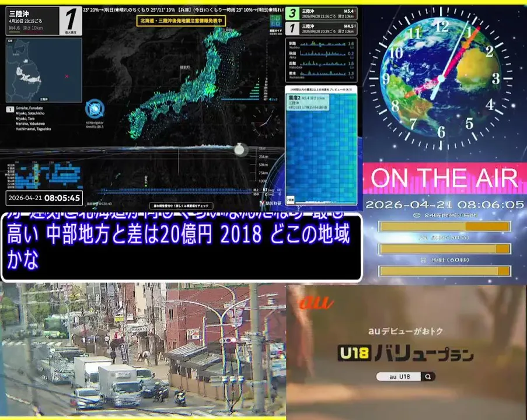The height and width of the screenshot is (420, 527).
Task: Click the Akita seismograph row
Action: (322, 54)
